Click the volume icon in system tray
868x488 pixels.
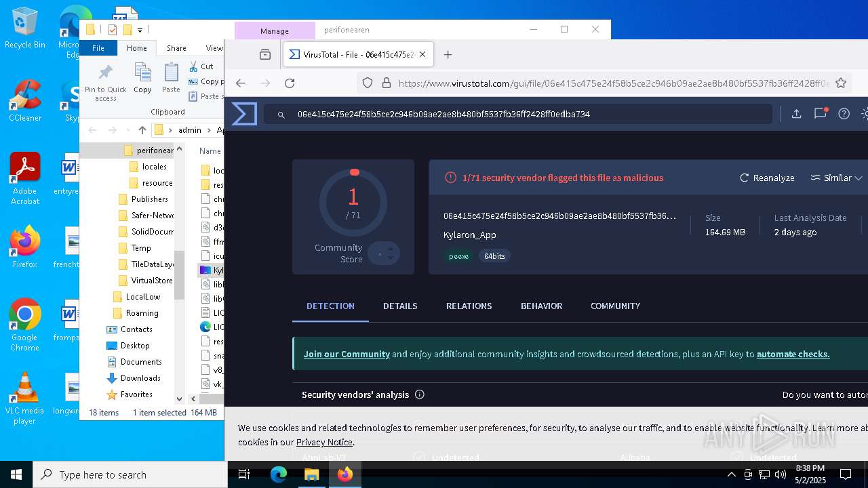coord(780,474)
